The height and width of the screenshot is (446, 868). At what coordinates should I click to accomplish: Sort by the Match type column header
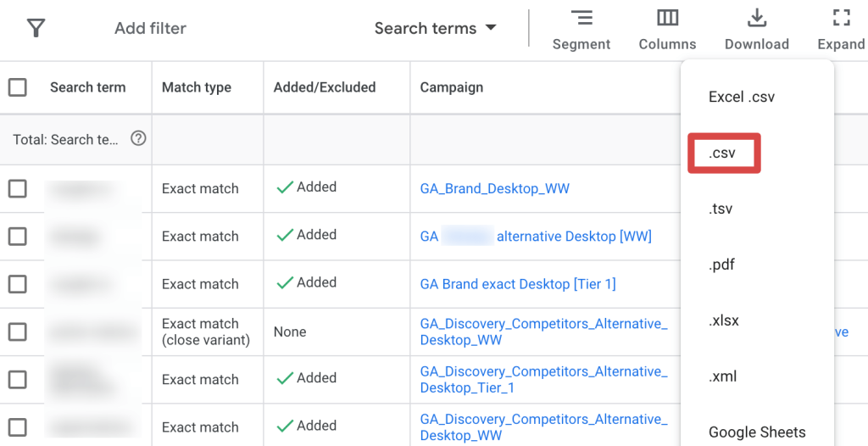point(197,87)
